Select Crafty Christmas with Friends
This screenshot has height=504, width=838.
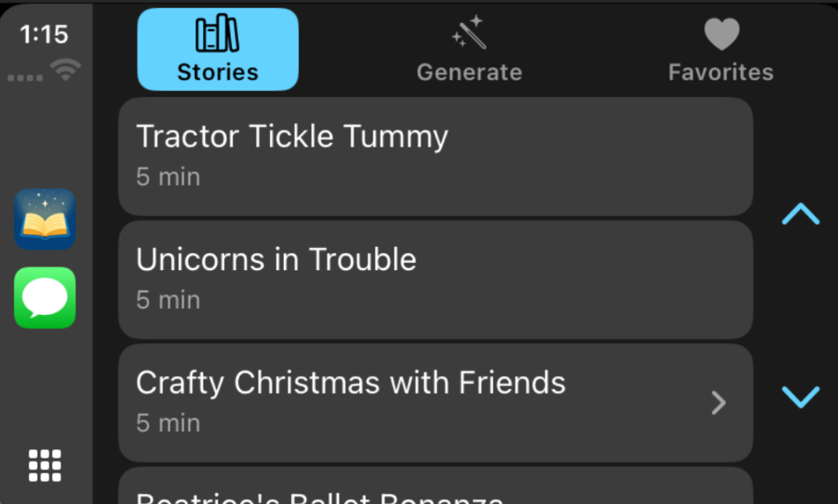point(409,403)
